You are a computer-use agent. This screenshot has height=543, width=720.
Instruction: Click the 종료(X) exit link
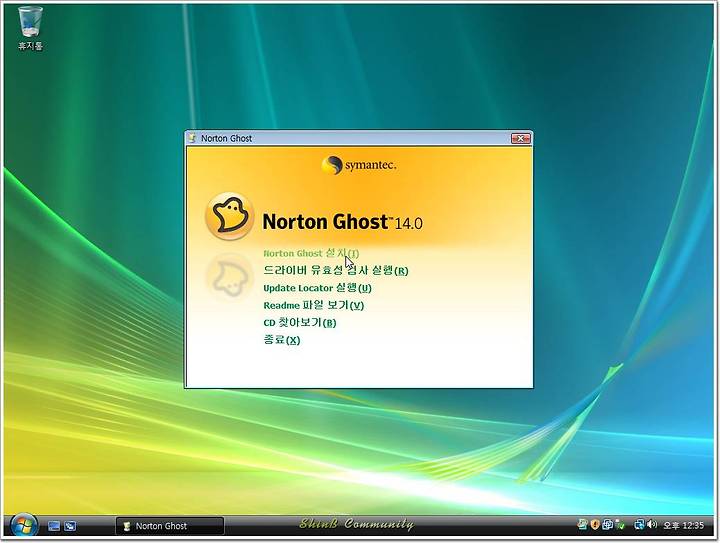[x=281, y=340]
